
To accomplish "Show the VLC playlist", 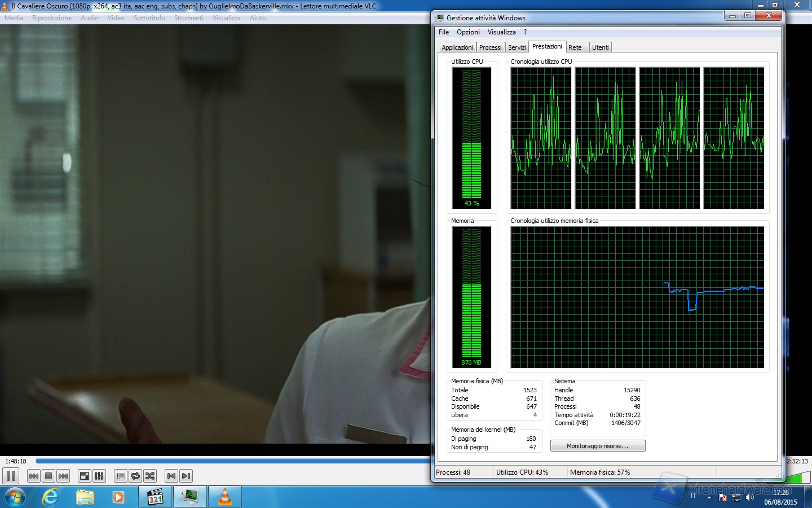I will [121, 476].
